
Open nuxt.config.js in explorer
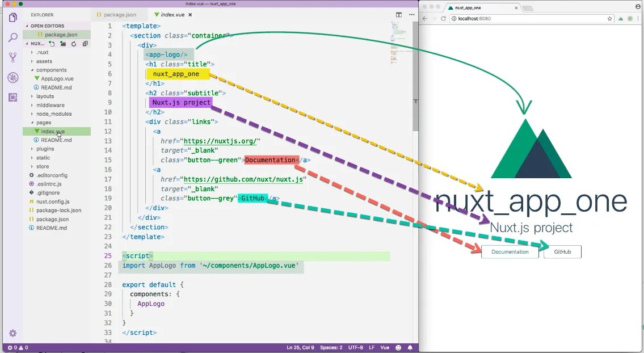pos(53,201)
